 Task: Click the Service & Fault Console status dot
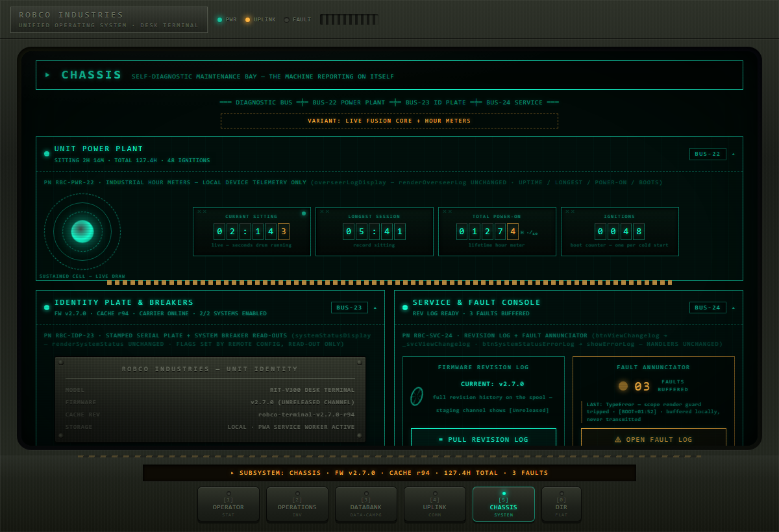point(405,308)
